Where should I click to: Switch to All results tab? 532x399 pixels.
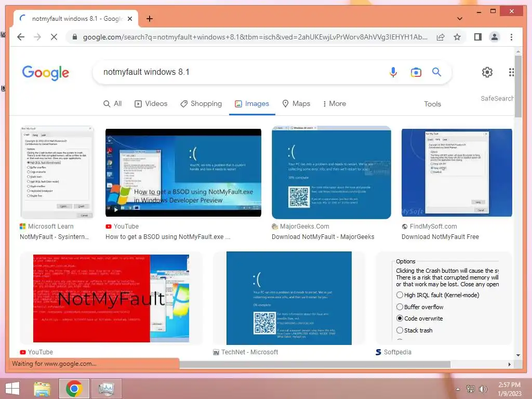tap(112, 104)
